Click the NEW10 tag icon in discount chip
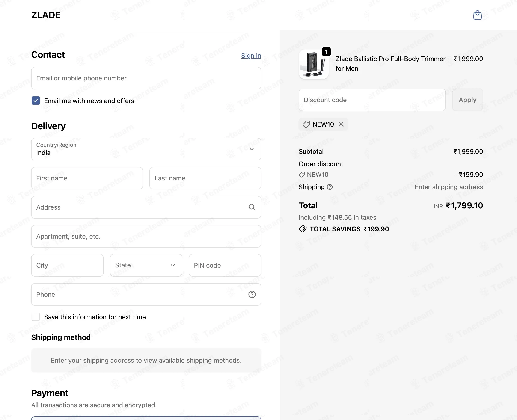517x420 pixels. click(x=306, y=124)
